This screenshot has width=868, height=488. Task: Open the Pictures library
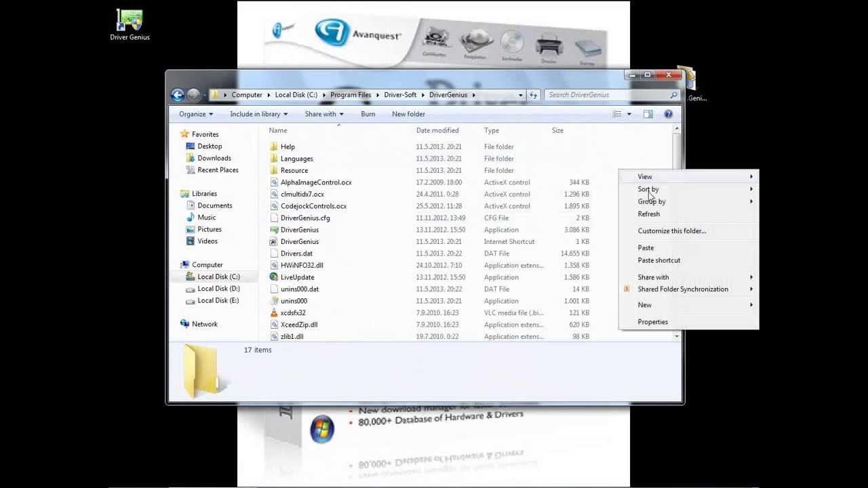tap(210, 229)
